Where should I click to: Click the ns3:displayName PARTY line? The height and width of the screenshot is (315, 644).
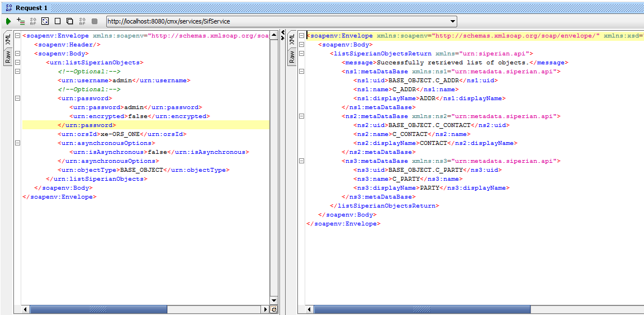tap(431, 188)
